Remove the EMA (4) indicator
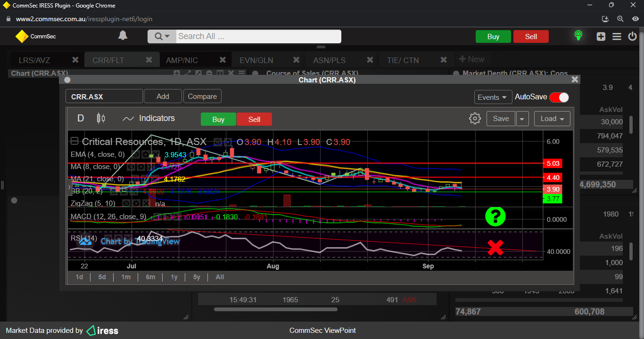The height and width of the screenshot is (339, 644). (x=156, y=154)
